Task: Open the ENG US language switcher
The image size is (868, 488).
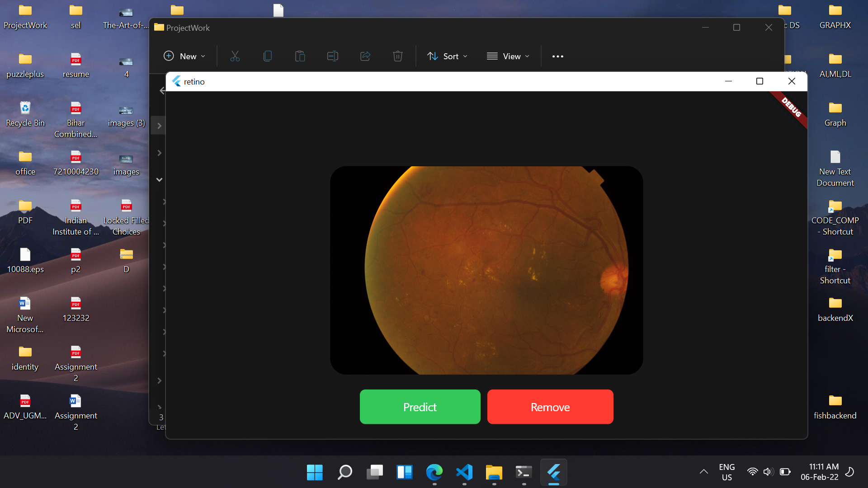Action: pyautogui.click(x=726, y=472)
